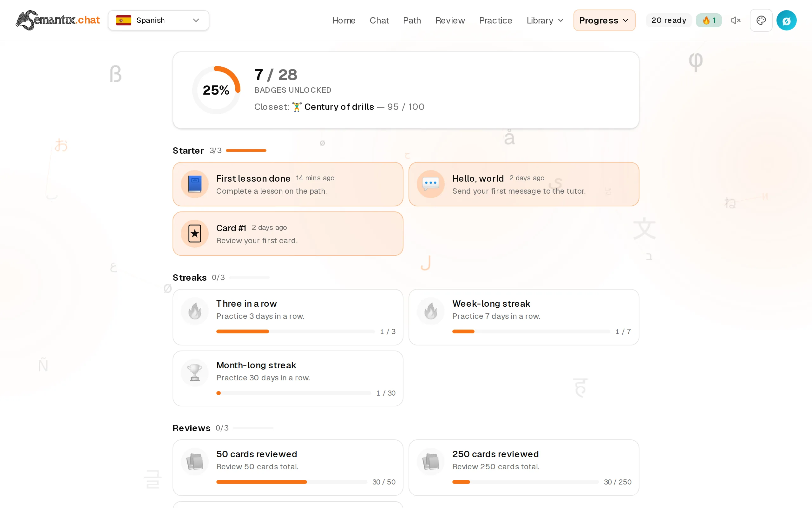
Task: Go to the Home page
Action: point(344,21)
